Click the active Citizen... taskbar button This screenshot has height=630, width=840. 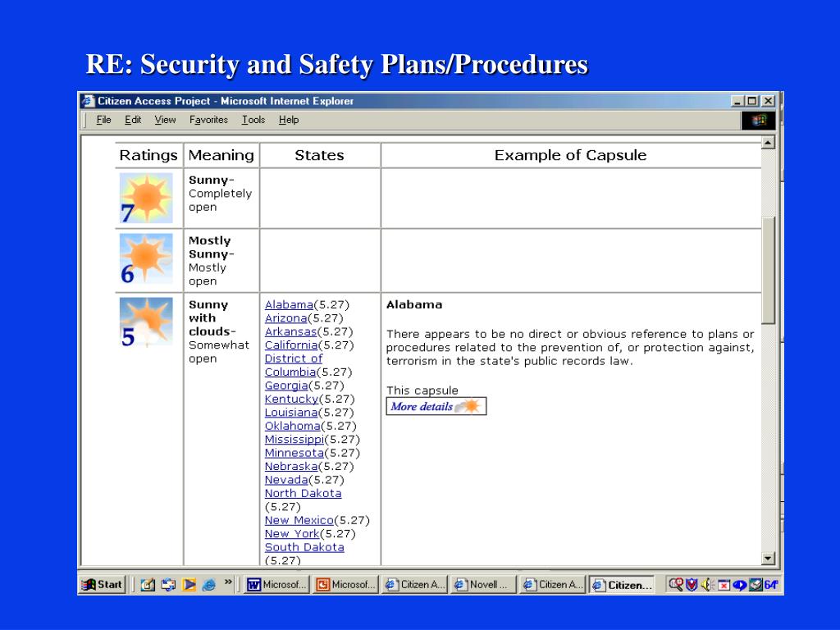[622, 584]
